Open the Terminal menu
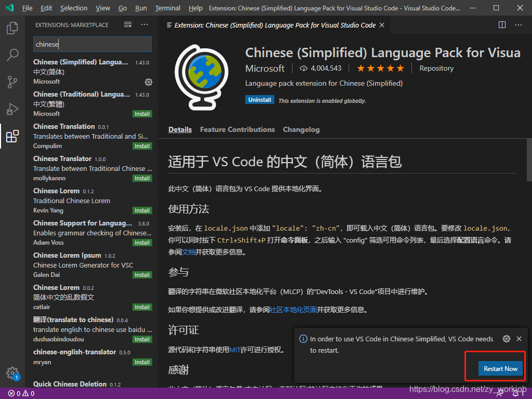Screen dimensions: 532x399 (168, 8)
